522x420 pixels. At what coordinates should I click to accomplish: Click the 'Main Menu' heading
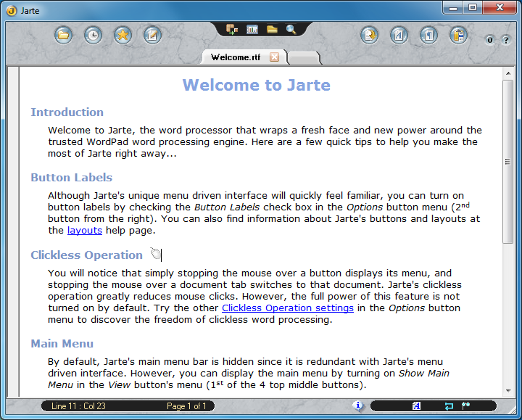62,343
